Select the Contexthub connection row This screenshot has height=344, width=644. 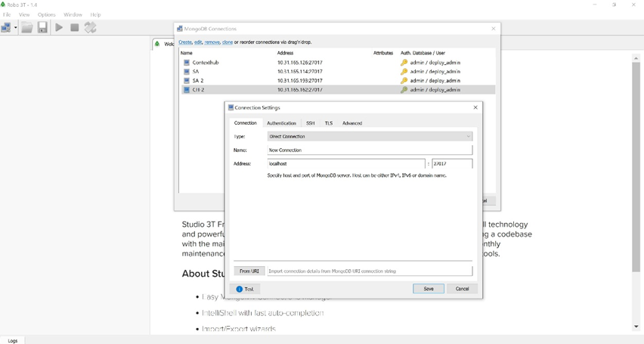(338, 63)
